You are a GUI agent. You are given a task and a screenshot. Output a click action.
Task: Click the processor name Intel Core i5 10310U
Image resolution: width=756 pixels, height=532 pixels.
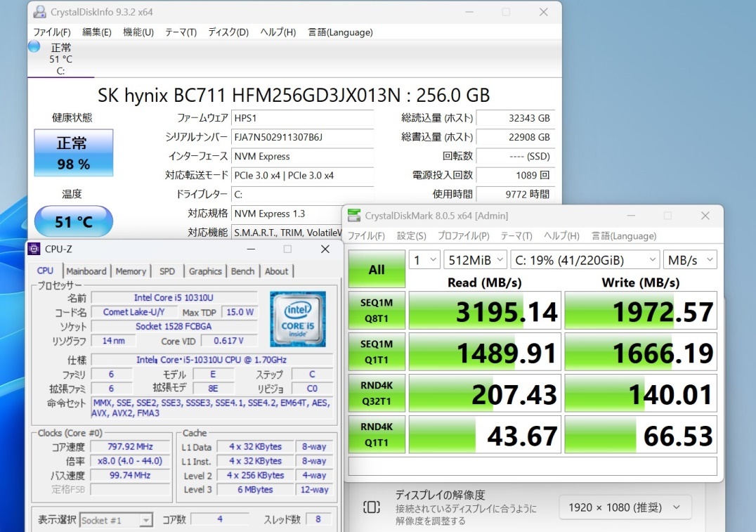(x=174, y=297)
